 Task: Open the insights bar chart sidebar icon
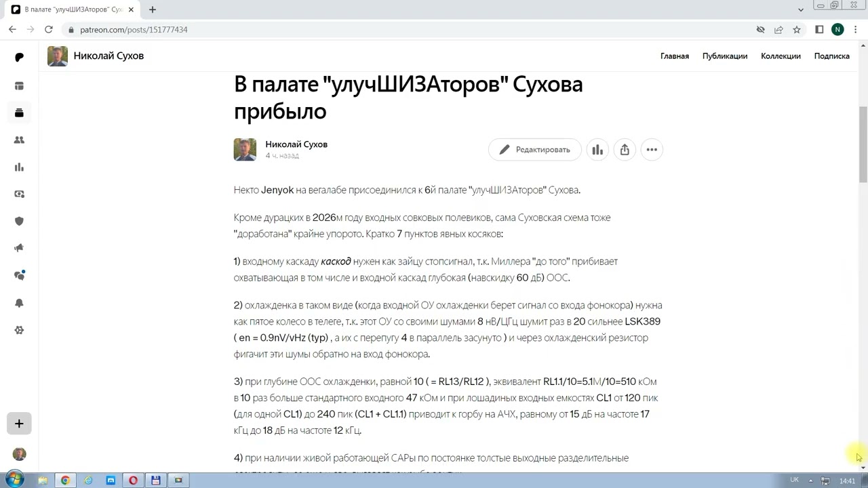[x=19, y=167]
